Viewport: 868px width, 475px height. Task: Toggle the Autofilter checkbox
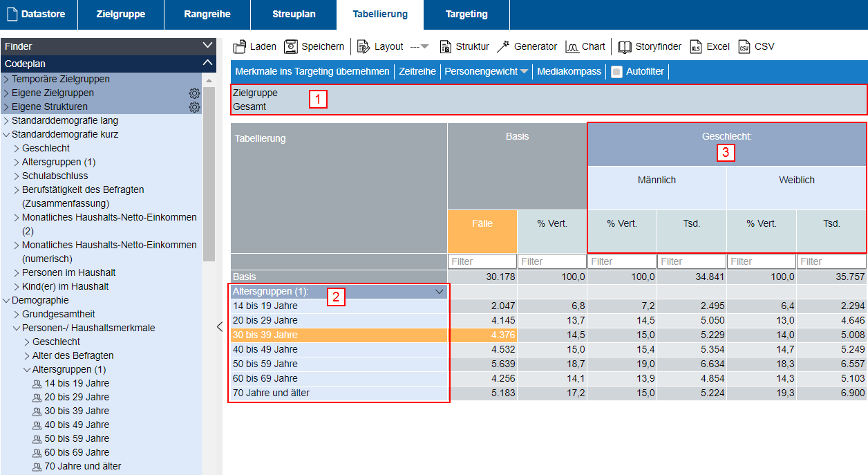point(617,72)
